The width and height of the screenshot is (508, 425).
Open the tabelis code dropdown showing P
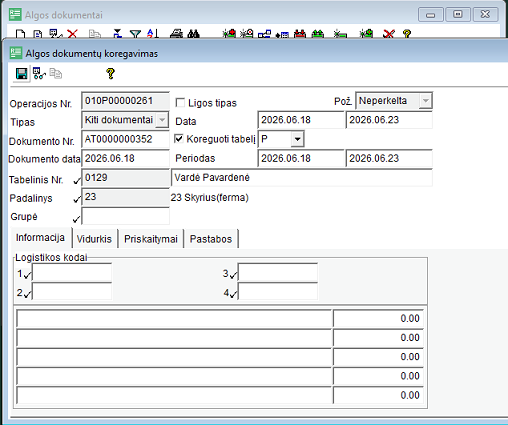pos(297,139)
